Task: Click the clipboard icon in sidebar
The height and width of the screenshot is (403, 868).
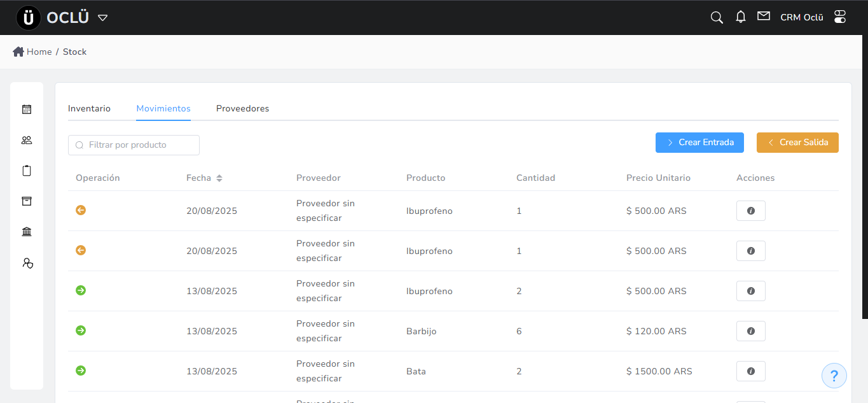Action: 27,171
